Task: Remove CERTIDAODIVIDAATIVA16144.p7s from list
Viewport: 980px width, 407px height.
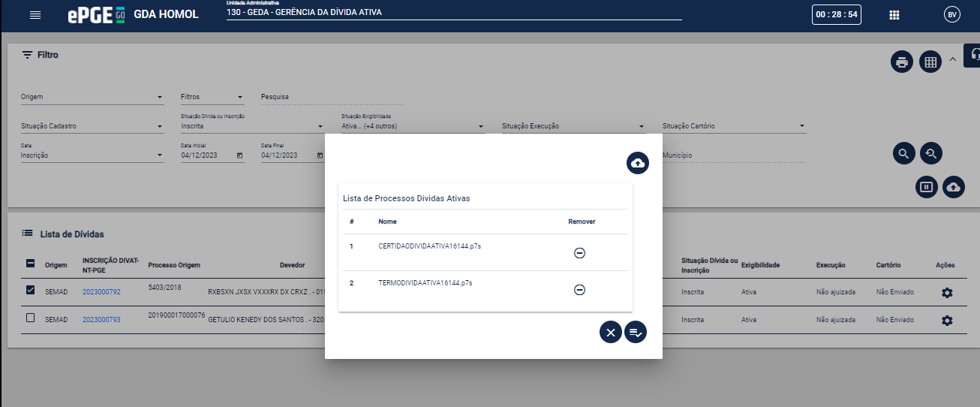Action: pos(579,253)
